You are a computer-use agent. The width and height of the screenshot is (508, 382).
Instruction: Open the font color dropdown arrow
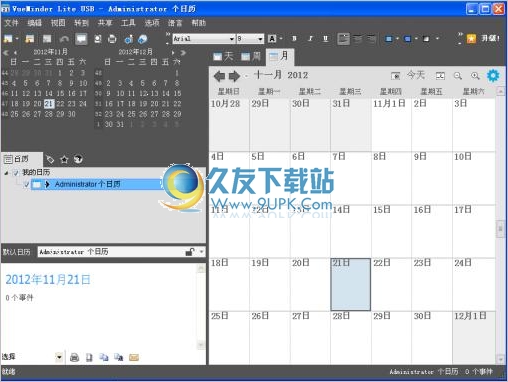[281, 39]
